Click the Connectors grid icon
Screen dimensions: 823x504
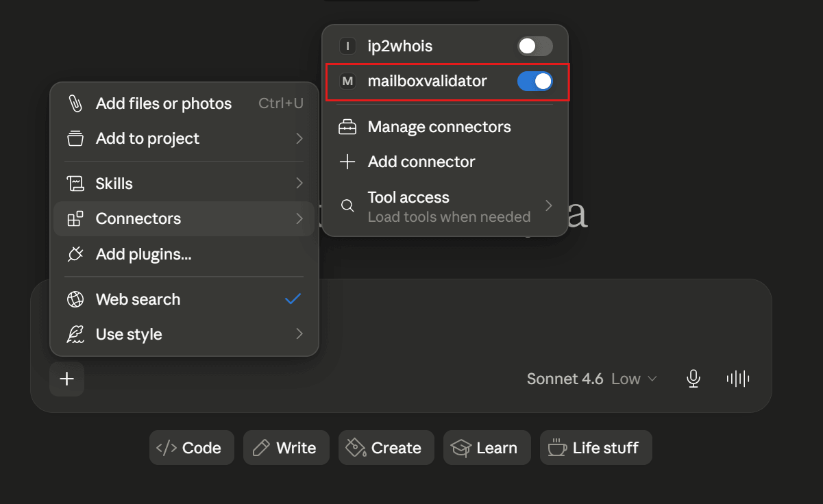(75, 219)
